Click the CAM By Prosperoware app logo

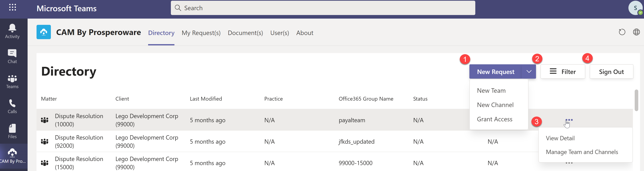(44, 32)
